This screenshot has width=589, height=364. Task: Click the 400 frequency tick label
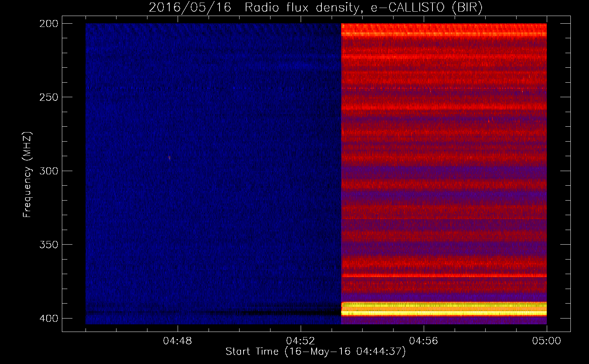(49, 318)
